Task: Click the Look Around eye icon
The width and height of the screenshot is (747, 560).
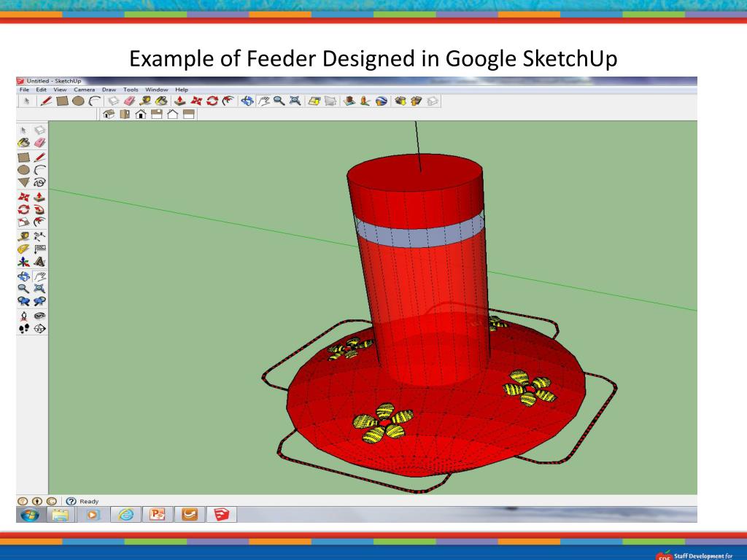Action: [x=39, y=315]
